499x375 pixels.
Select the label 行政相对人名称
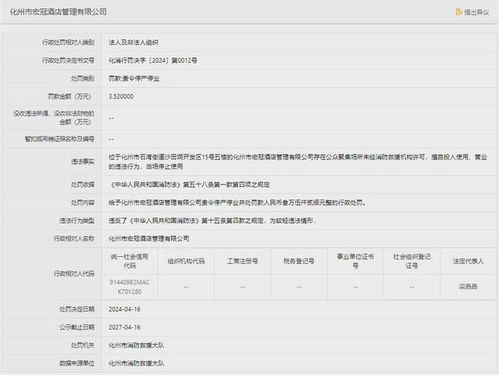point(74,238)
